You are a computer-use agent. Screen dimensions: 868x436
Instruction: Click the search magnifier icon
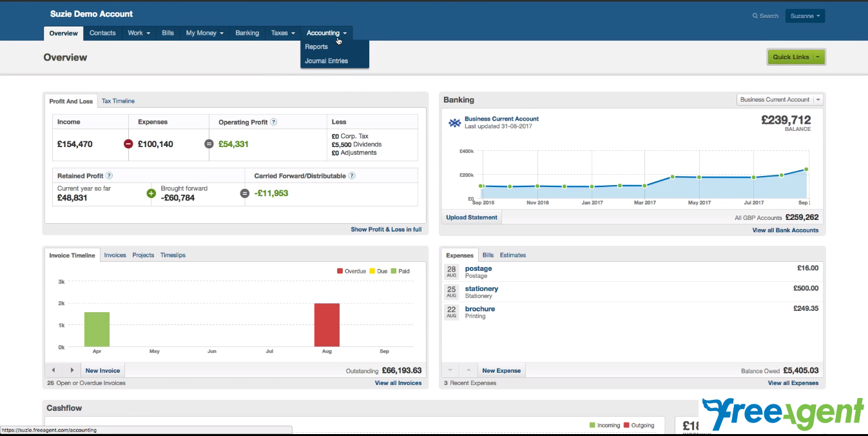click(756, 15)
